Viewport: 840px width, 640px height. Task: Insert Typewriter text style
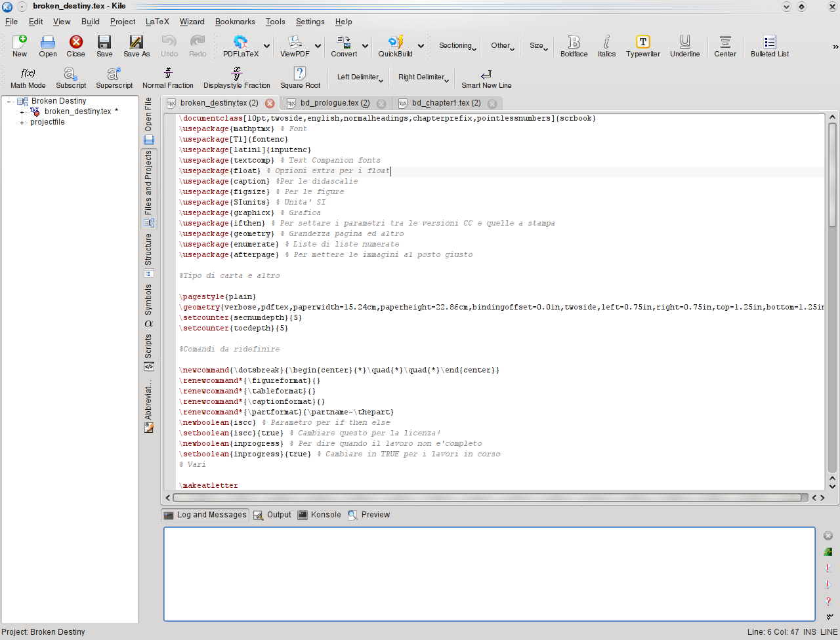pos(642,46)
